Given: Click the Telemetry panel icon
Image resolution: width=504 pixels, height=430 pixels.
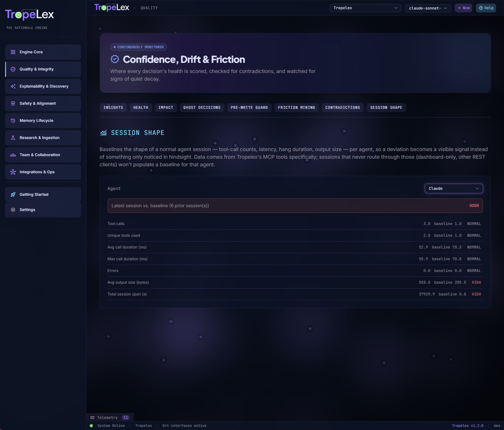Looking at the screenshot, I should pos(92,418).
